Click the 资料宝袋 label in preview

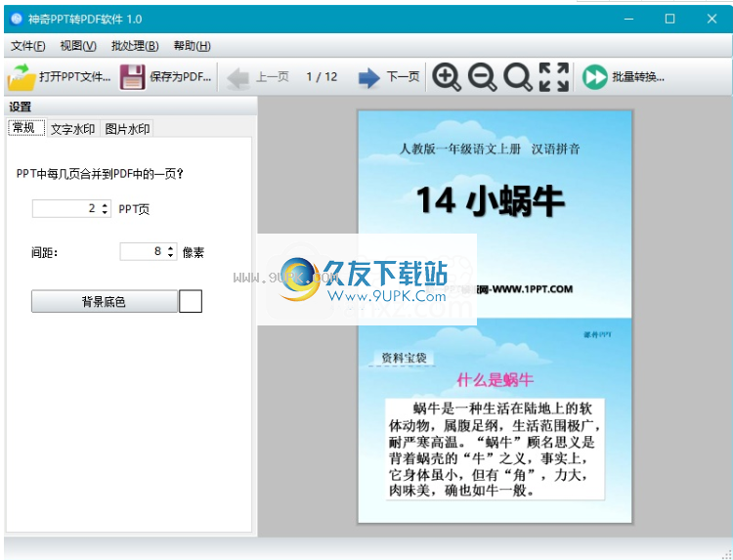[x=404, y=358]
